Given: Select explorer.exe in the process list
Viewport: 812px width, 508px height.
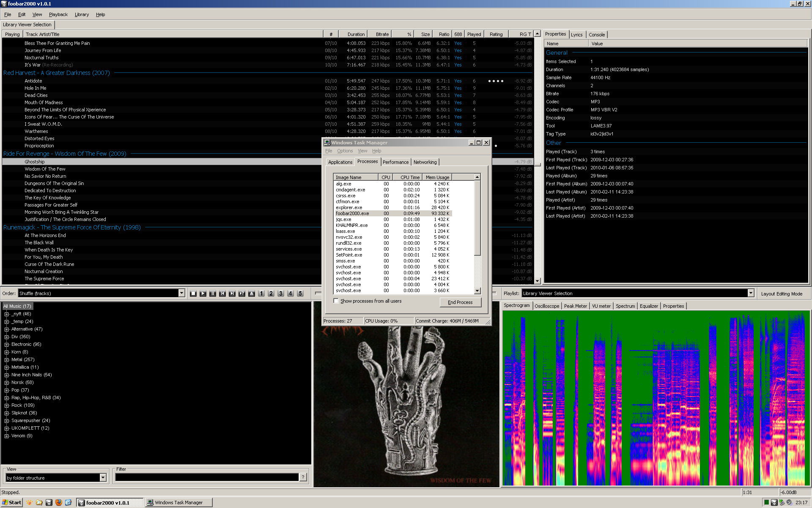Looking at the screenshot, I should tap(393, 207).
